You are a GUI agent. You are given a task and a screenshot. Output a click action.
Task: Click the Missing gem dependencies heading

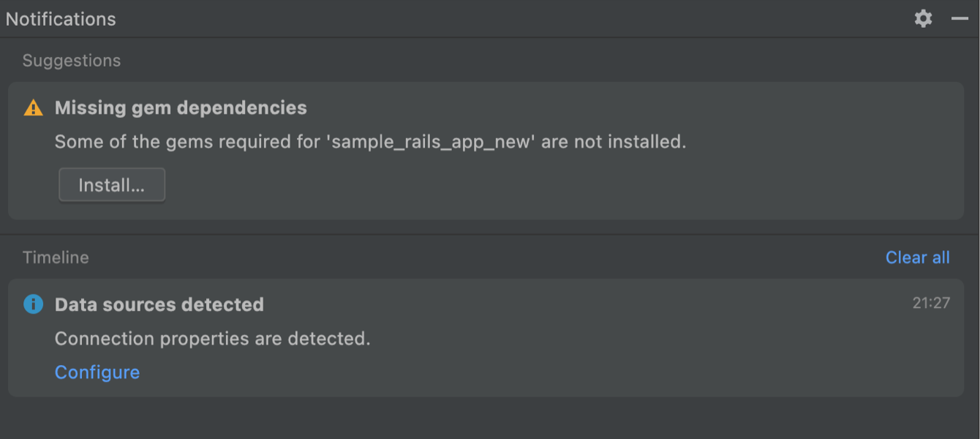pyautogui.click(x=180, y=107)
